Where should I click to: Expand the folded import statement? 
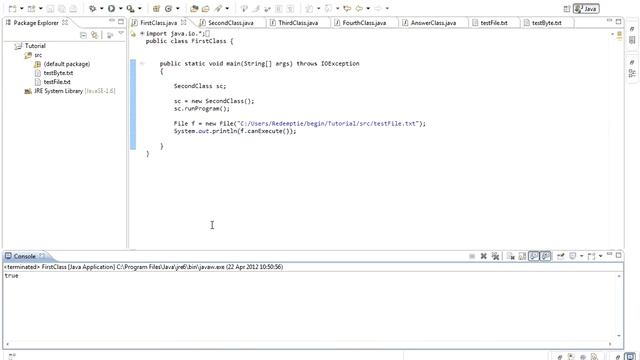[142, 33]
